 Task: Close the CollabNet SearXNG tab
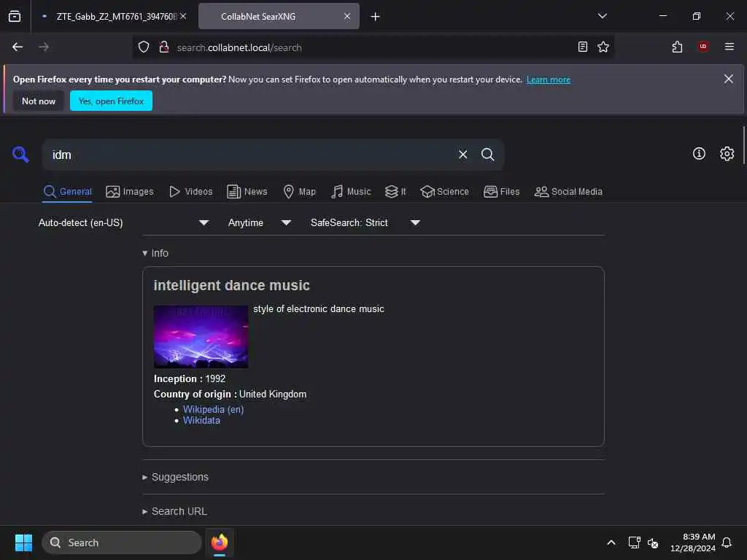coord(347,16)
